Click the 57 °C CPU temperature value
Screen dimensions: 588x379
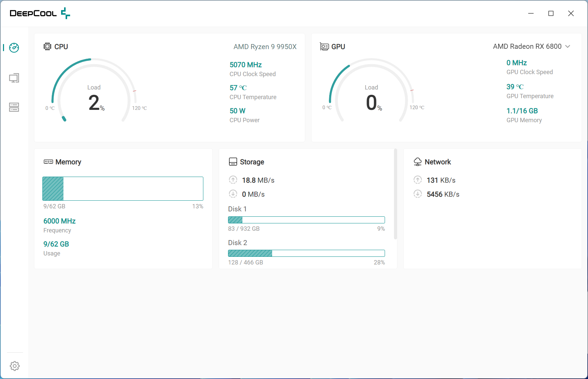pyautogui.click(x=238, y=88)
